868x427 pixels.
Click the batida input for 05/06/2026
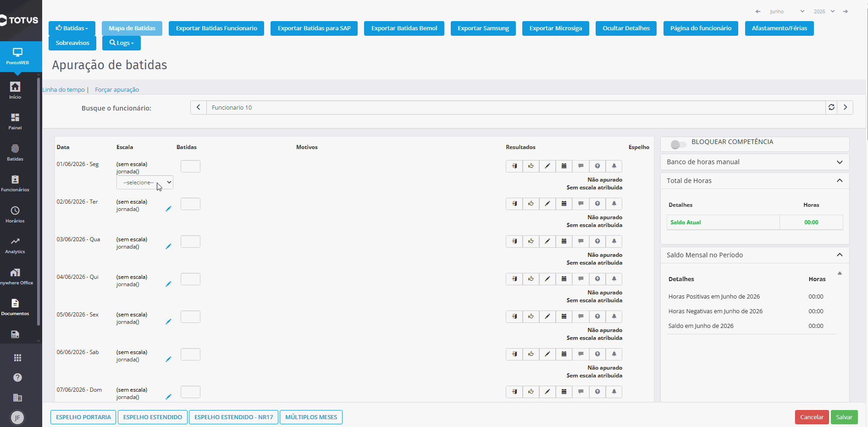(190, 317)
